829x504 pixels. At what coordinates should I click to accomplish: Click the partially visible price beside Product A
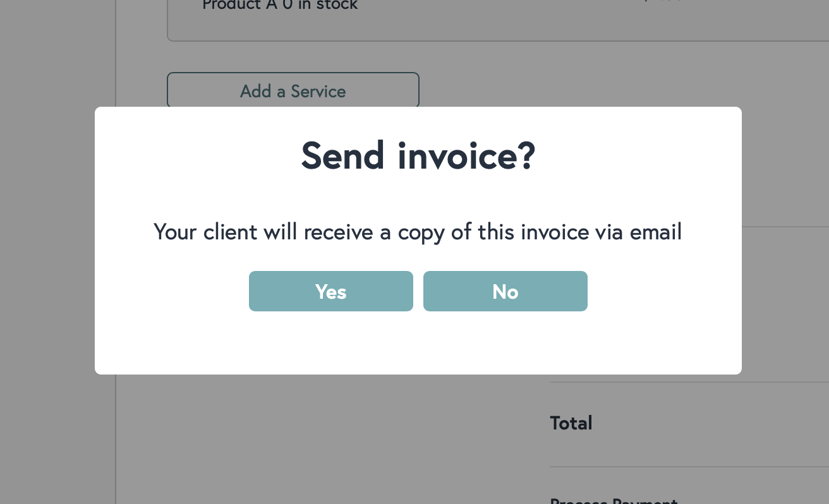coord(663,2)
